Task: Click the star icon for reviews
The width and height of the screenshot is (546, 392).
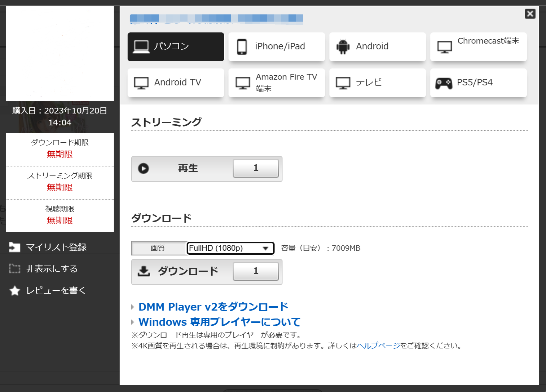Action: click(x=15, y=290)
